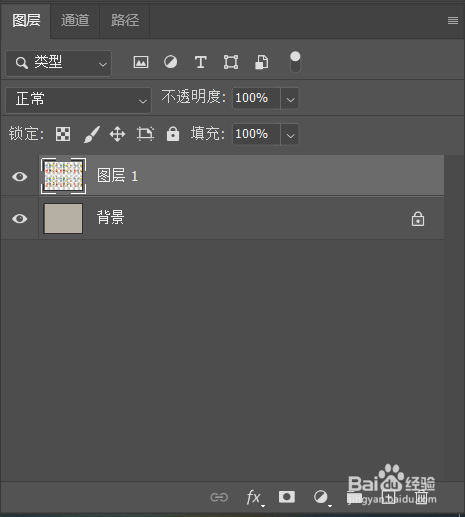
Task: Toggle the layer filtering switch
Action: [x=295, y=62]
